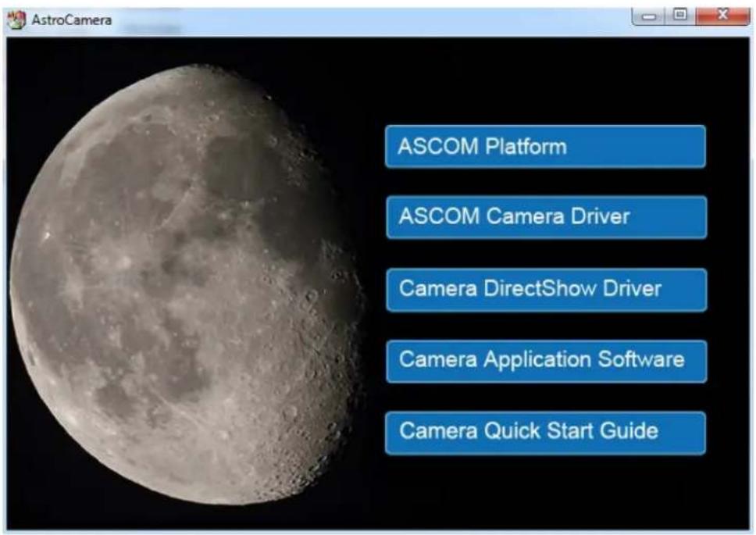The height and width of the screenshot is (535, 756).
Task: Install the Camera DirectShow Driver
Action: click(546, 290)
